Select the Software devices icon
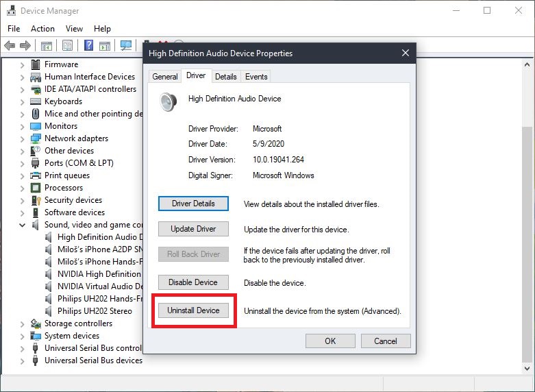The width and height of the screenshot is (535, 392). (36, 212)
